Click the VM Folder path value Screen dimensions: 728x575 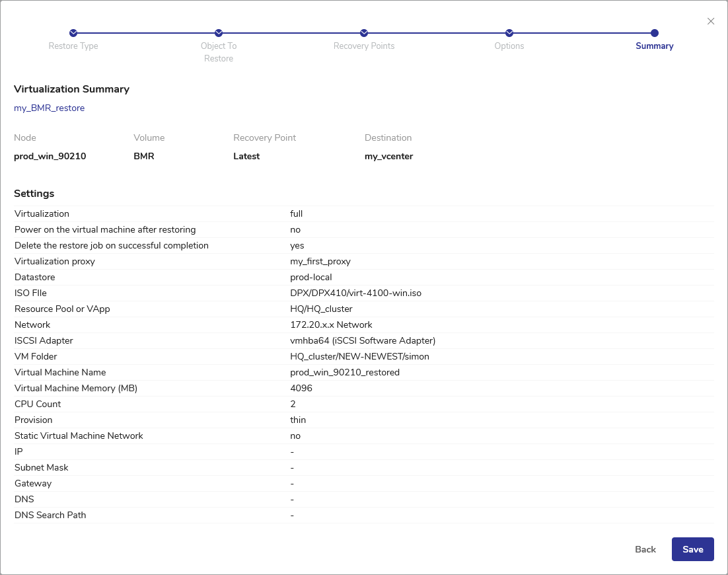point(359,357)
